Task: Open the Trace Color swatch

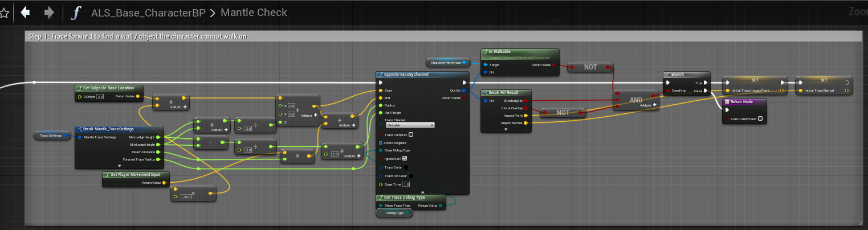Action: (x=406, y=167)
